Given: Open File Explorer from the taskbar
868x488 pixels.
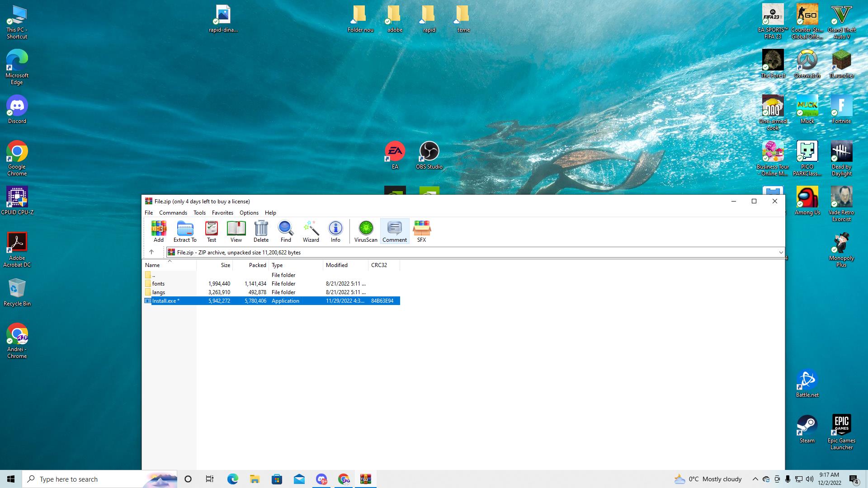Looking at the screenshot, I should point(255,479).
